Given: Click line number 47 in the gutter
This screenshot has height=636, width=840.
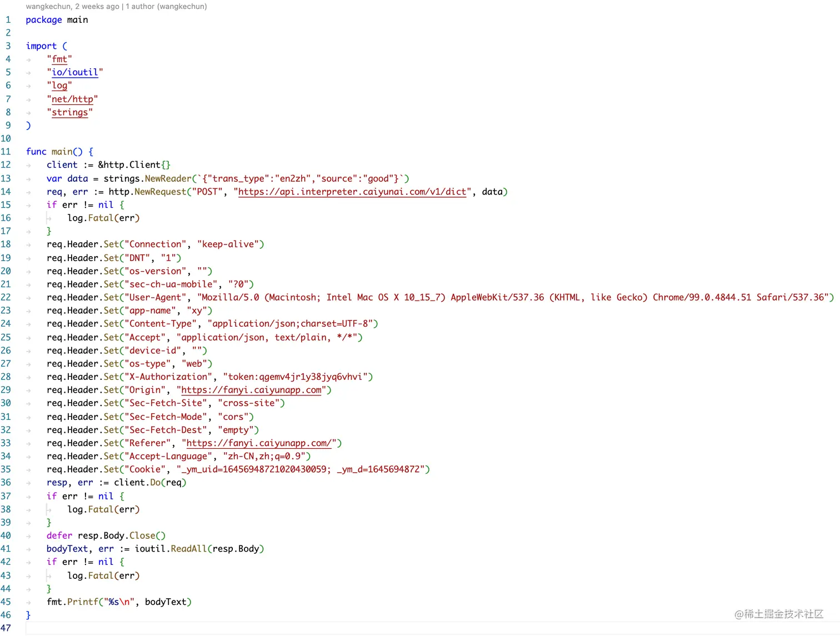Looking at the screenshot, I should point(6,628).
